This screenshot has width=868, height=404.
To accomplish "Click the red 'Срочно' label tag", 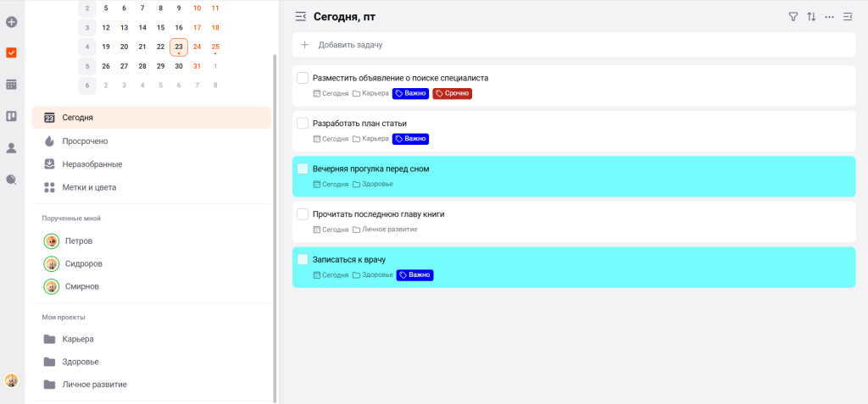I will point(452,93).
